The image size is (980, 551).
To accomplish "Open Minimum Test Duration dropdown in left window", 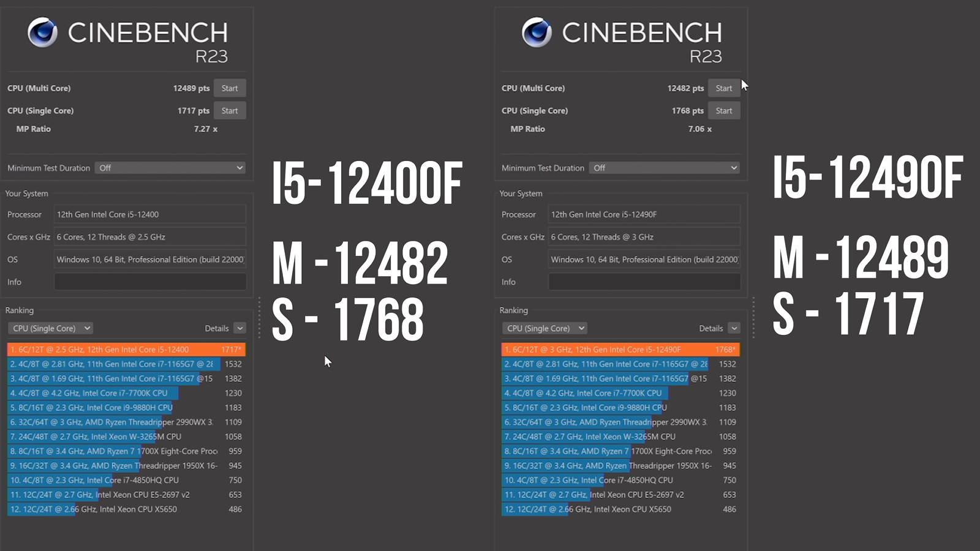I will (170, 168).
